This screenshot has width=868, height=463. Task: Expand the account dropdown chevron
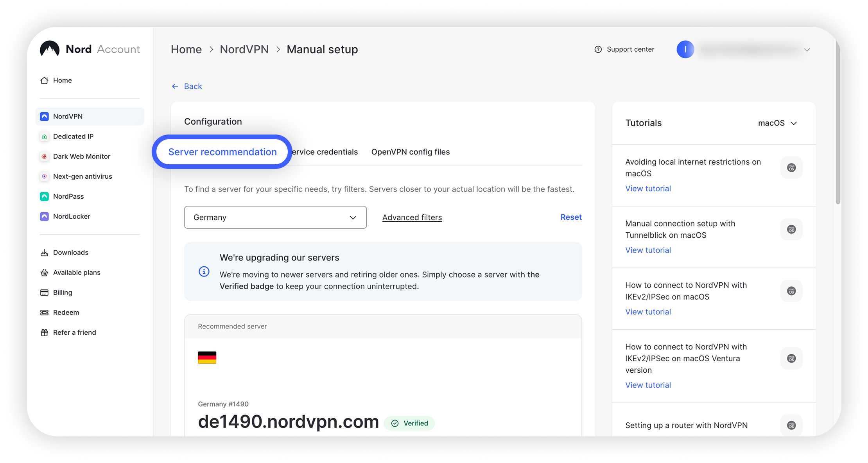pyautogui.click(x=807, y=50)
